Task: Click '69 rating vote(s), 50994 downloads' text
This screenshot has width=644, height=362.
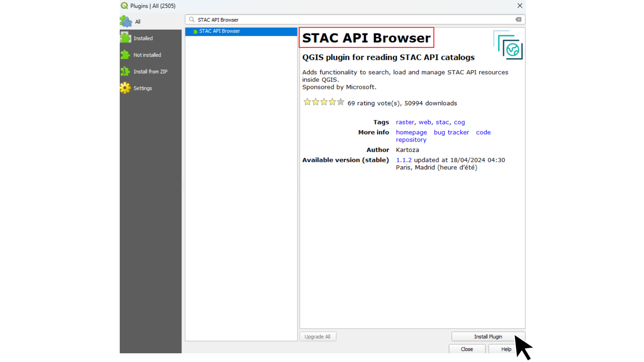Action: coord(402,103)
